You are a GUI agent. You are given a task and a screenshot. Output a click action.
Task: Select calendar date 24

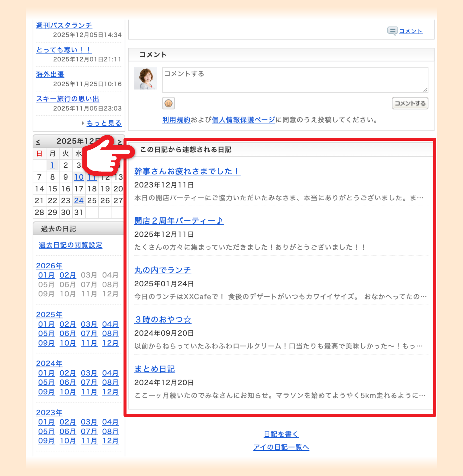[79, 200]
